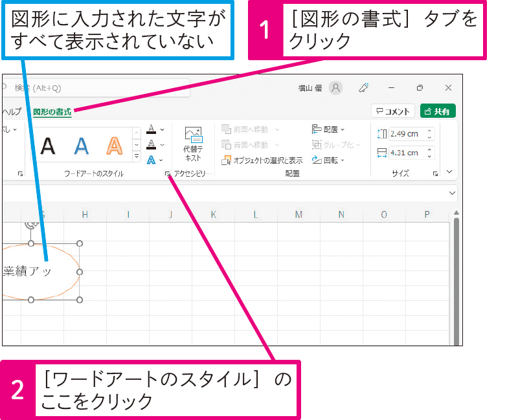Open the 図形の書式 ribbon tab
Screen dimensions: 507x420
(x=52, y=112)
